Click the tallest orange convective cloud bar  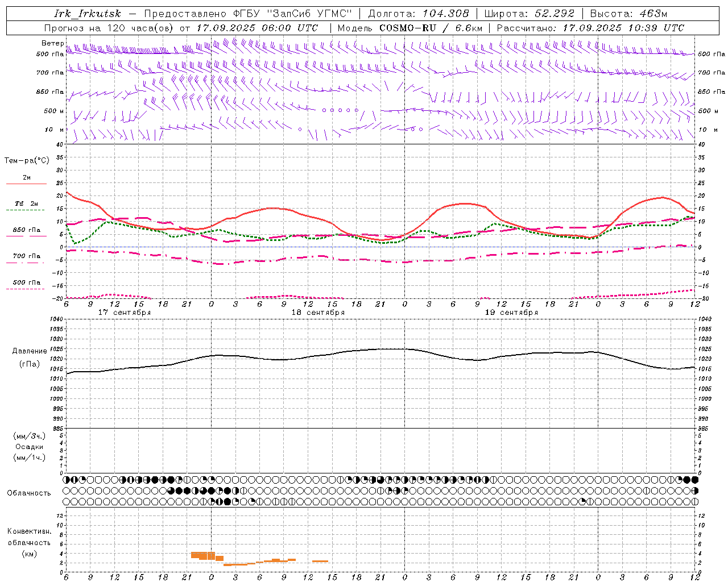tap(211, 555)
